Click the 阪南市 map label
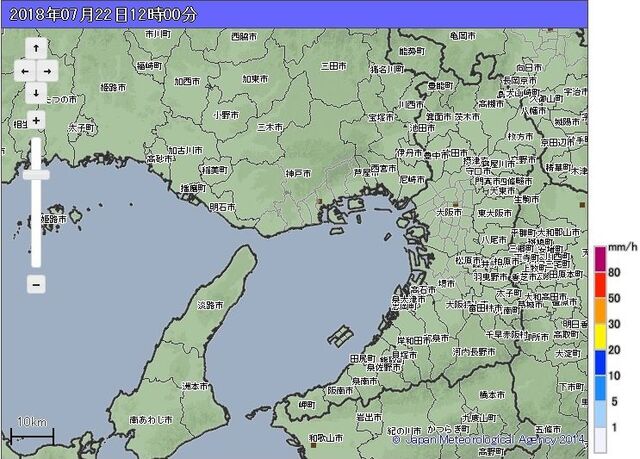 tap(340, 390)
